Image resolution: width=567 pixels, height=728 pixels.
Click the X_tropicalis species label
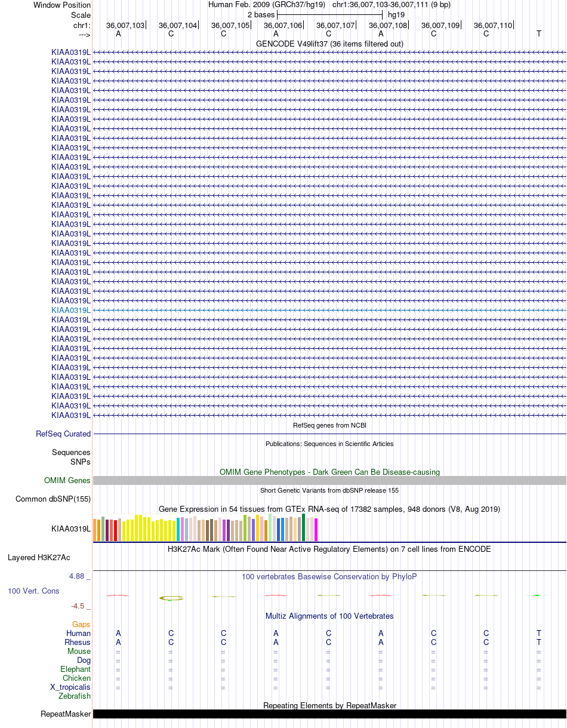tap(70, 687)
